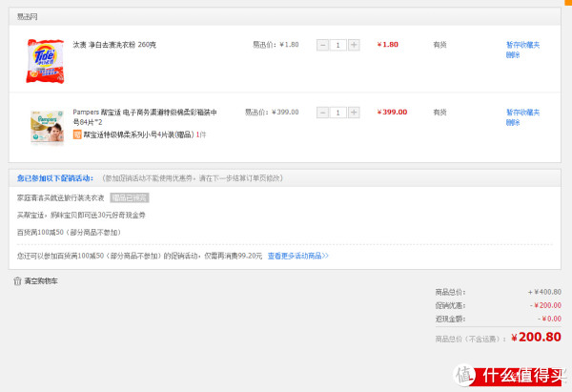Click the 促销优惠 -¥200.00 amount
Viewport: 572px width, 392px height.
(545, 305)
